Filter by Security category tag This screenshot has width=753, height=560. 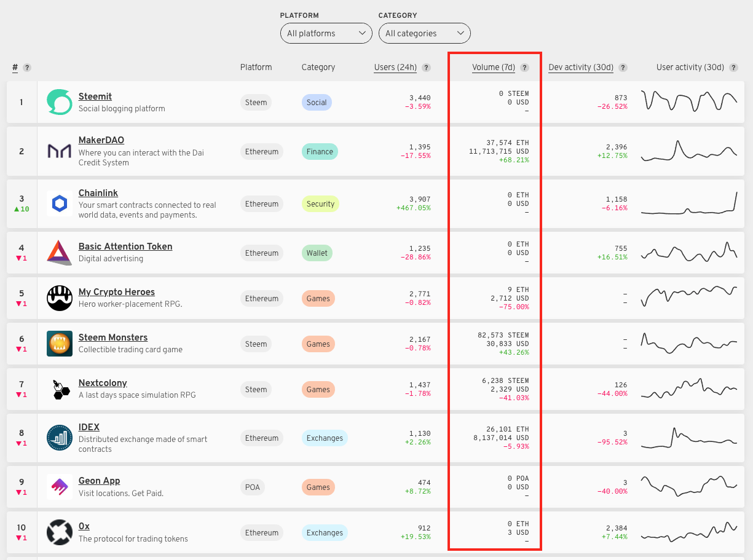pyautogui.click(x=321, y=204)
